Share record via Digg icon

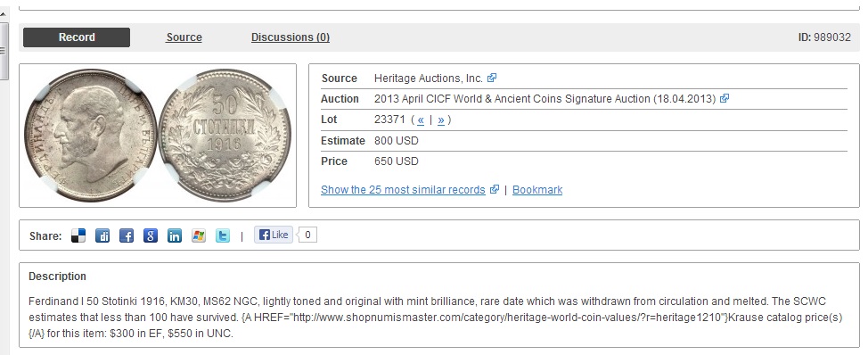tap(102, 236)
